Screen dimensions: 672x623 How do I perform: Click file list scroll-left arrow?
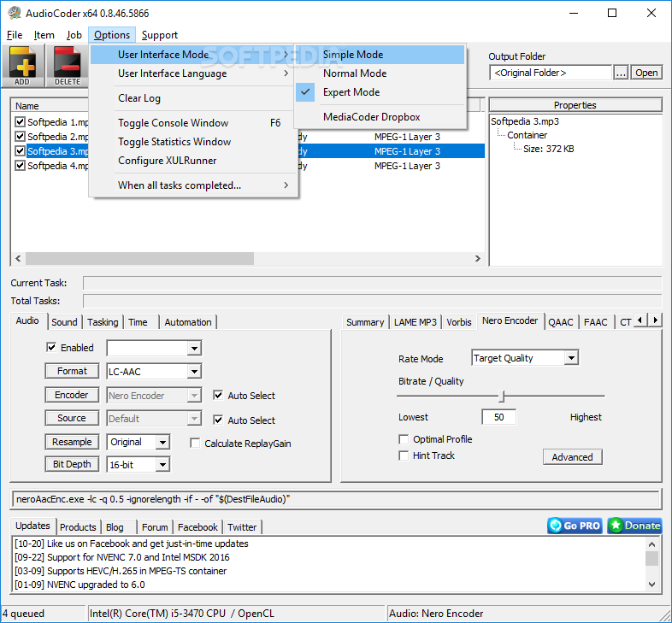(x=18, y=258)
